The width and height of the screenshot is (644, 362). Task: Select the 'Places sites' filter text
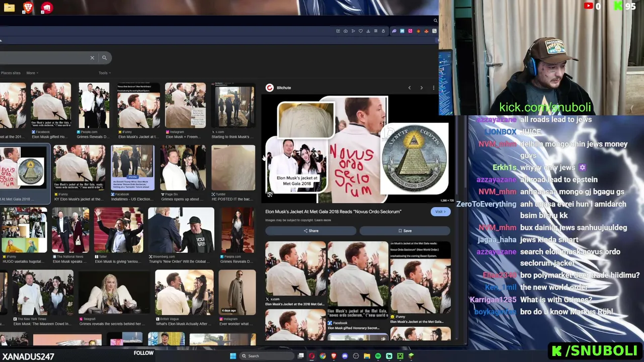click(x=11, y=73)
